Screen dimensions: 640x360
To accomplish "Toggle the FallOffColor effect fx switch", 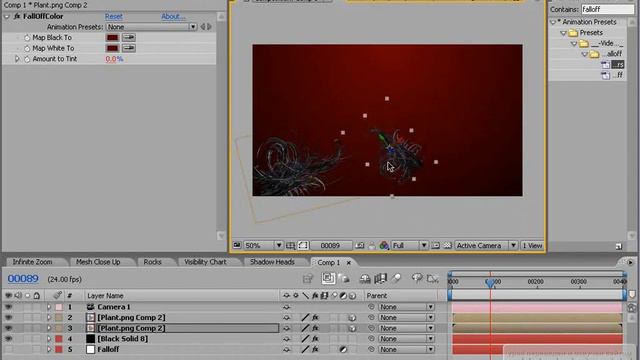I will click(17, 16).
